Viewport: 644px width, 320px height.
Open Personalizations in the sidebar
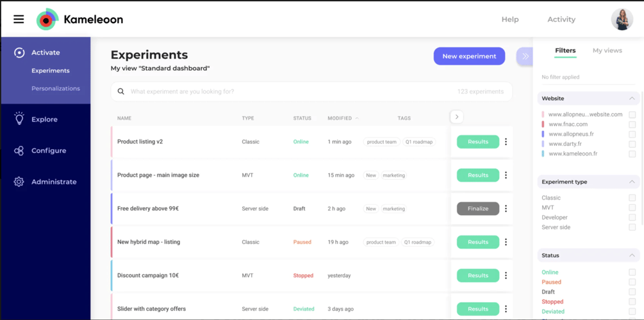click(x=56, y=88)
